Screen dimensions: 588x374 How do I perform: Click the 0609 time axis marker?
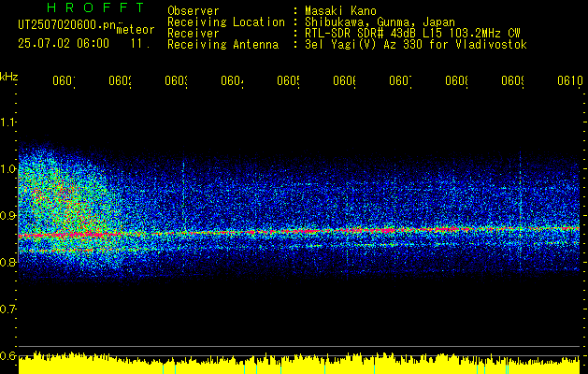click(513, 80)
